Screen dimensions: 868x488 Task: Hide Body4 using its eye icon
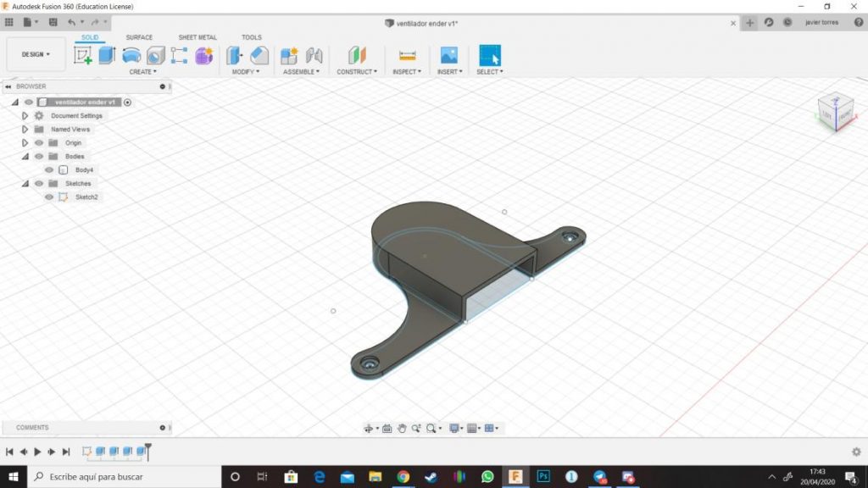click(49, 170)
